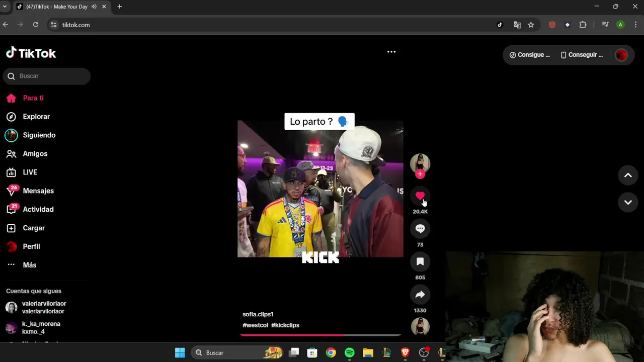
Task: Open Spotify from the taskbar
Action: coord(349,352)
